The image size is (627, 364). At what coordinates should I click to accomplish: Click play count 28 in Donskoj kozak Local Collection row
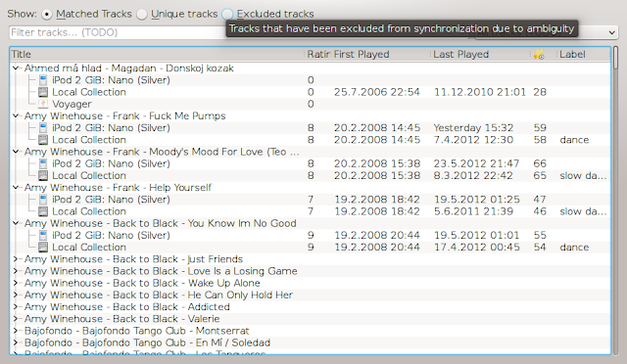(540, 92)
